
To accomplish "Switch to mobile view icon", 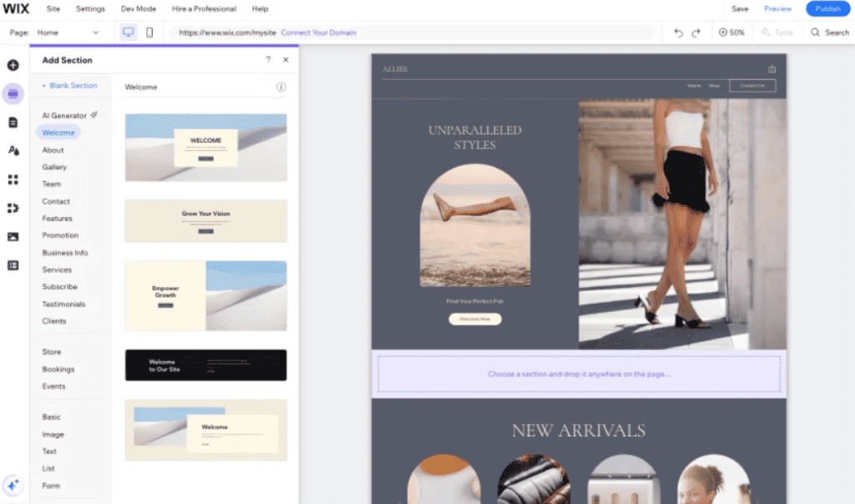I will point(149,33).
